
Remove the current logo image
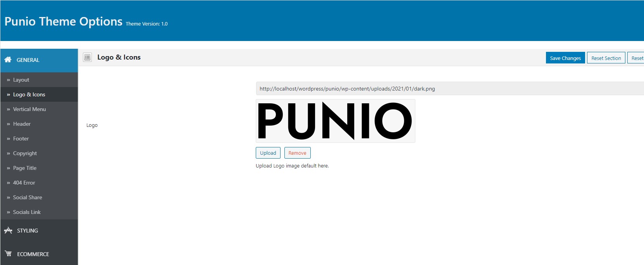click(x=297, y=153)
